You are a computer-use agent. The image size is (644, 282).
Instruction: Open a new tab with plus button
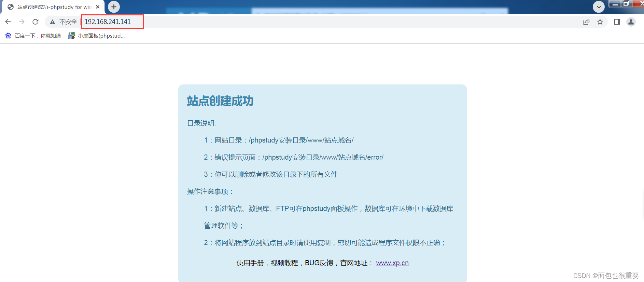(114, 7)
